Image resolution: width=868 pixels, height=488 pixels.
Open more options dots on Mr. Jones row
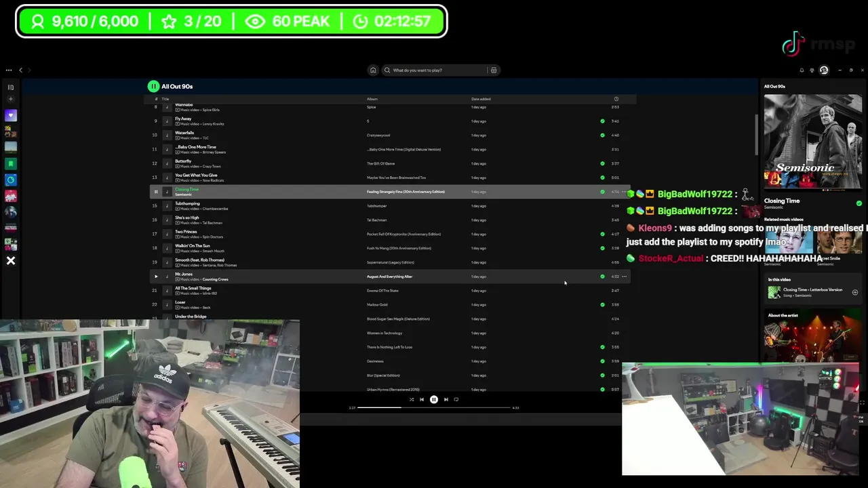[x=625, y=277]
